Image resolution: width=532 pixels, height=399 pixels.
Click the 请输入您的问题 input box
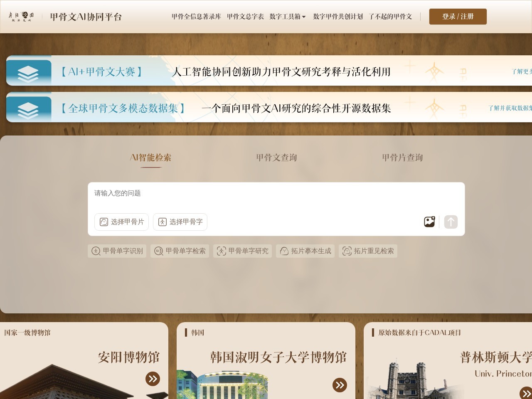point(276,193)
